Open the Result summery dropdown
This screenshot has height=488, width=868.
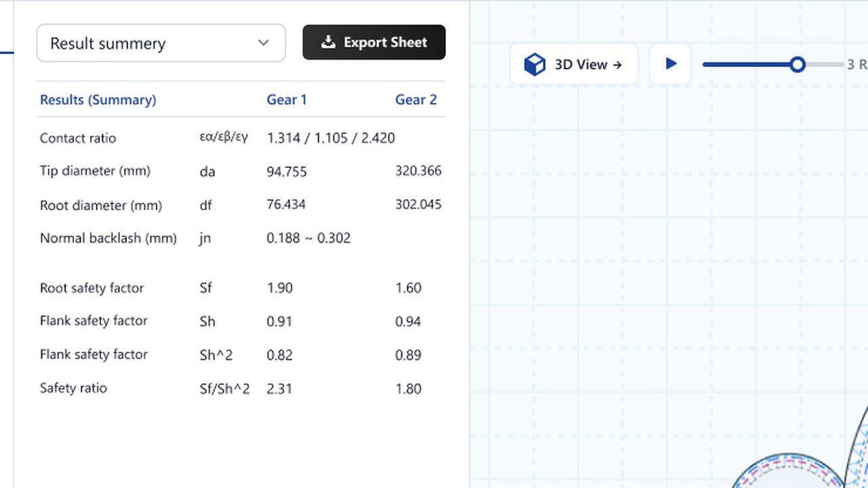coord(161,43)
